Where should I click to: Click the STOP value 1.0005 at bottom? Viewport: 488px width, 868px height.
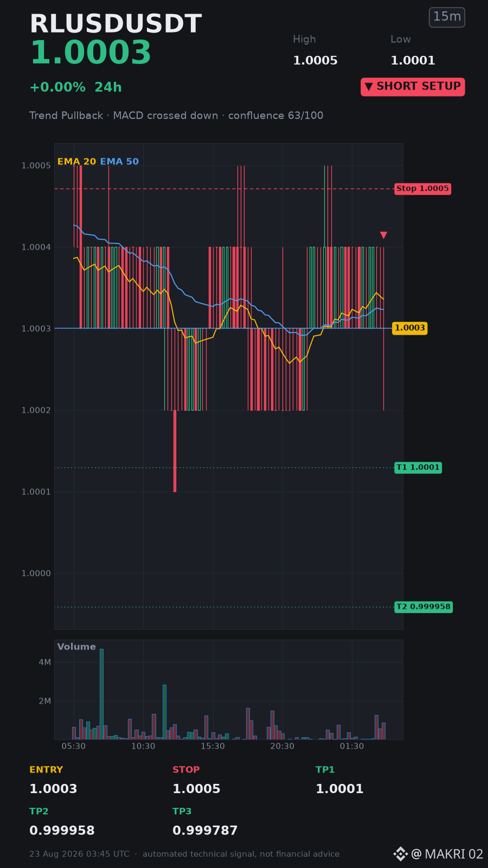[196, 789]
